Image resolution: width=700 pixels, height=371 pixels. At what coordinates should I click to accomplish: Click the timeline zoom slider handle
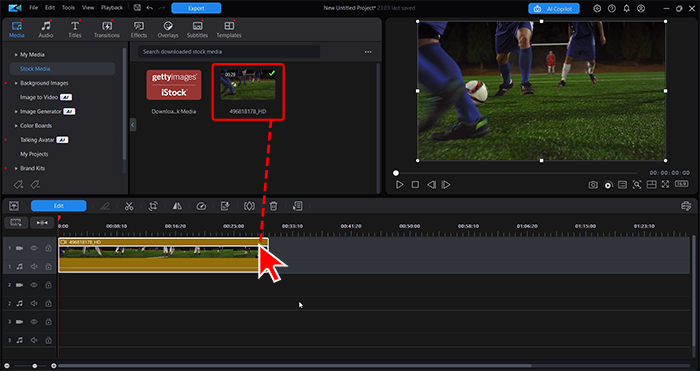(35, 366)
